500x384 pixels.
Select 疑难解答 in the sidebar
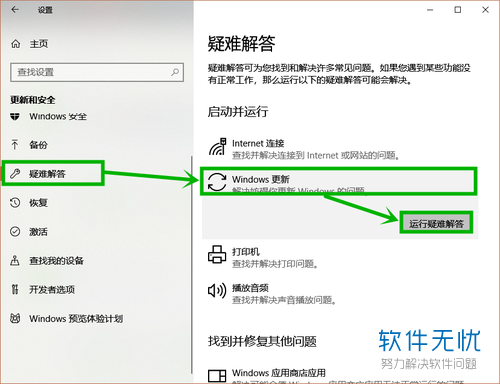[x=47, y=174]
